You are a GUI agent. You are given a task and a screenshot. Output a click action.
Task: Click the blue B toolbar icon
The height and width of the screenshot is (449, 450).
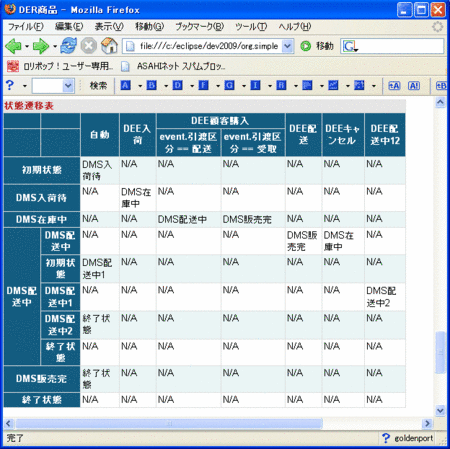[151, 85]
